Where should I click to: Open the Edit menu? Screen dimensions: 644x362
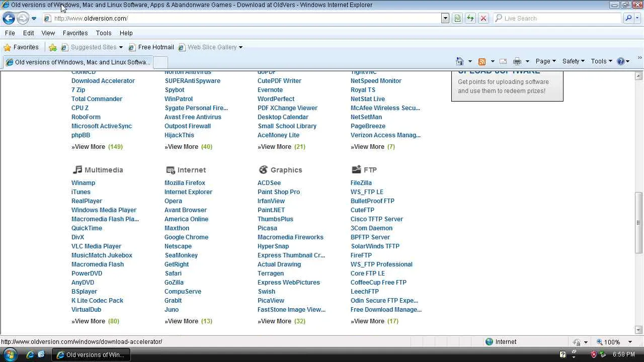pyautogui.click(x=29, y=33)
